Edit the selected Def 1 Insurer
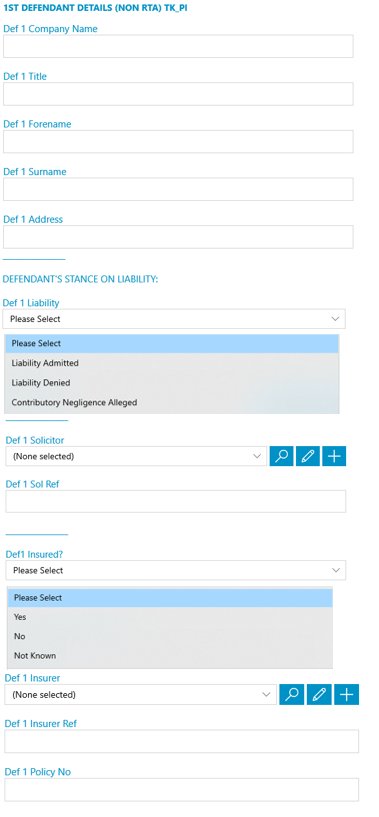This screenshot has width=379, height=817. pyautogui.click(x=319, y=695)
